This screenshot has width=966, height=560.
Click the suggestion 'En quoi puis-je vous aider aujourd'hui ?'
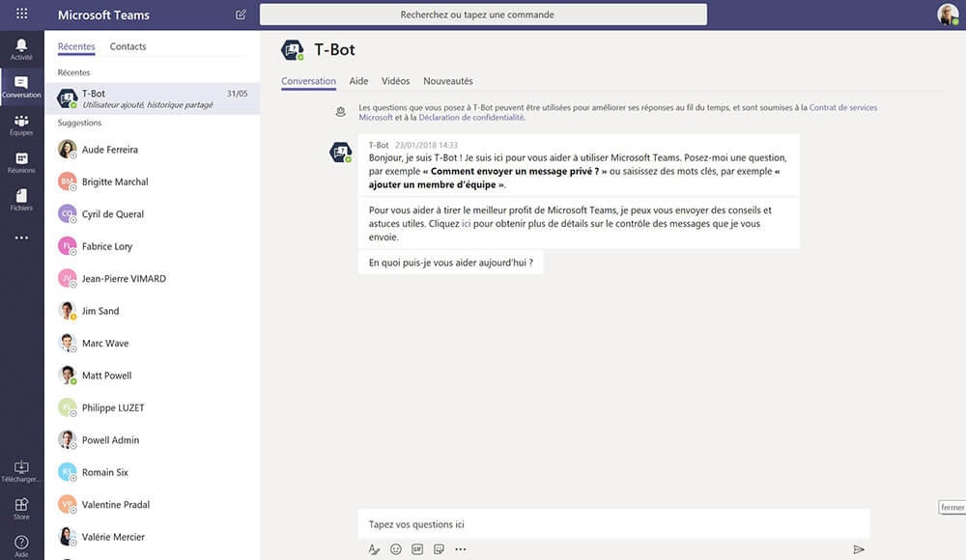(x=450, y=262)
